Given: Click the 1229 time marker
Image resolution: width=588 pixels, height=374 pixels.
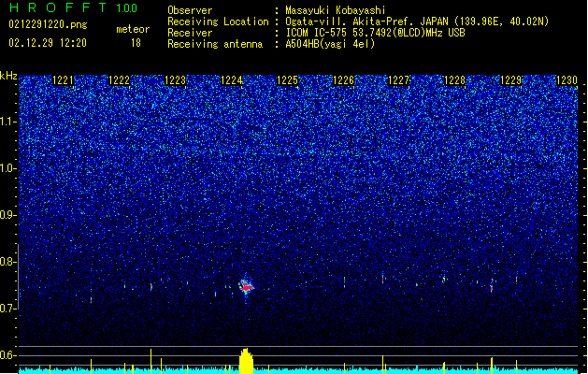Looking at the screenshot, I should point(510,80).
